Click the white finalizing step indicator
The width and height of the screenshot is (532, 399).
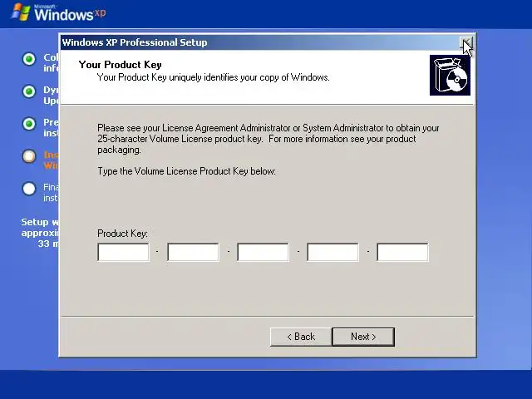click(29, 189)
